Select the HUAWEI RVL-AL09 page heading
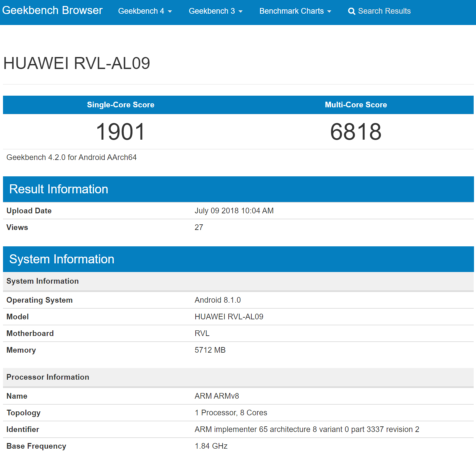This screenshot has height=464, width=476. [x=77, y=63]
